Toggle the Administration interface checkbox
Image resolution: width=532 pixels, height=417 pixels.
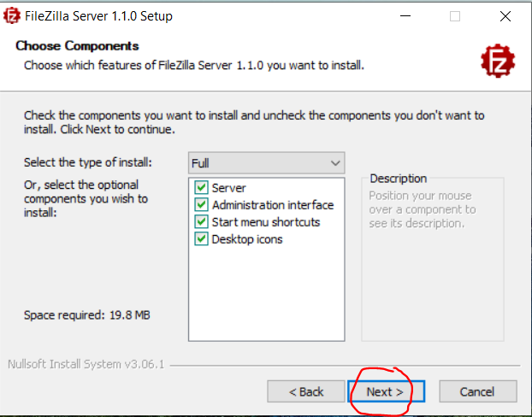pyautogui.click(x=201, y=205)
